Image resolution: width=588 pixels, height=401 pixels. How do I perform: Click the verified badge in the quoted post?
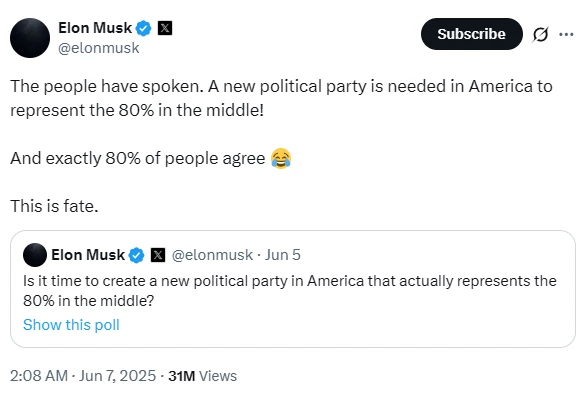136,255
